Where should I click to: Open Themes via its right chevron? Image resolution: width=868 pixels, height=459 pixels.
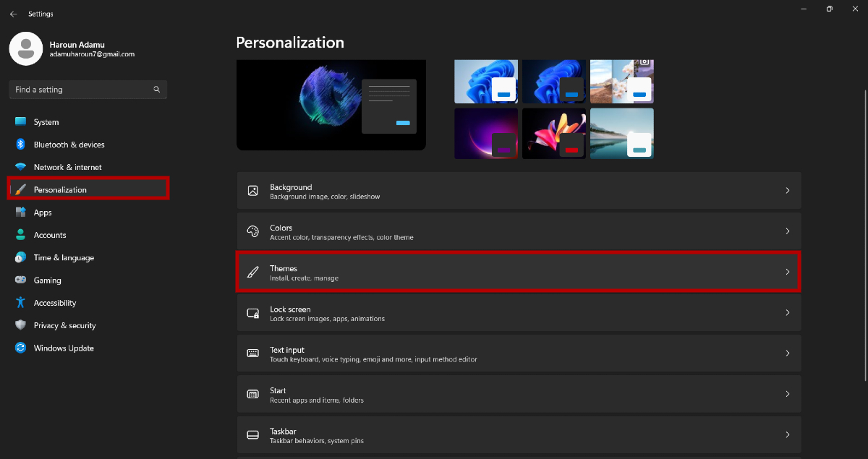tap(788, 272)
